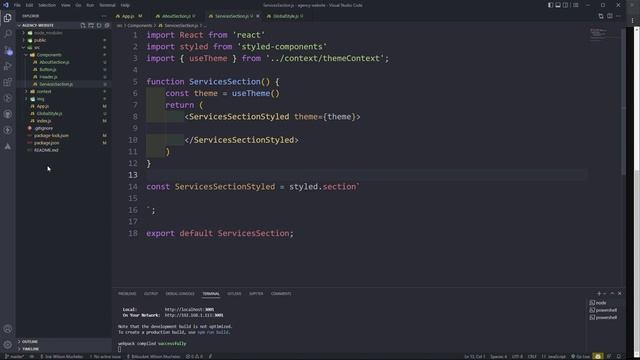The image size is (640, 360).
Task: Switch to the Problems panel tab
Action: 127,293
